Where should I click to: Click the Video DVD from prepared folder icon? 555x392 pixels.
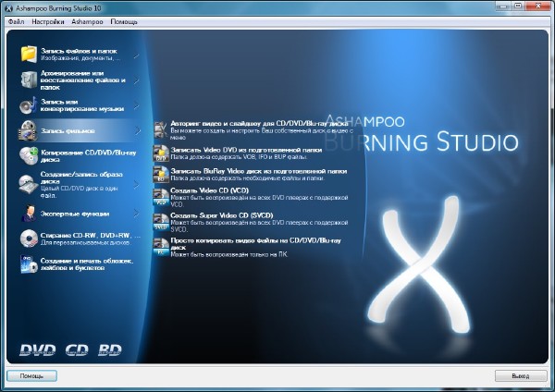[161, 151]
